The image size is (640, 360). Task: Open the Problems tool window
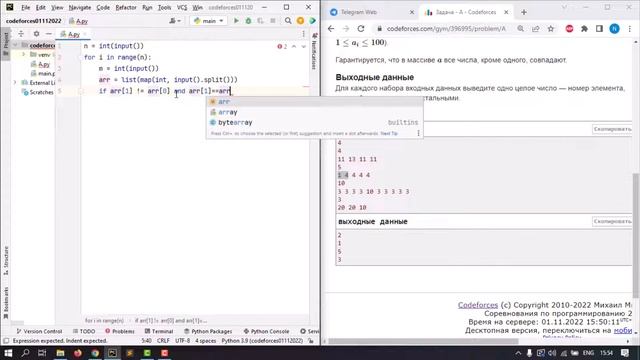[x=120, y=331]
